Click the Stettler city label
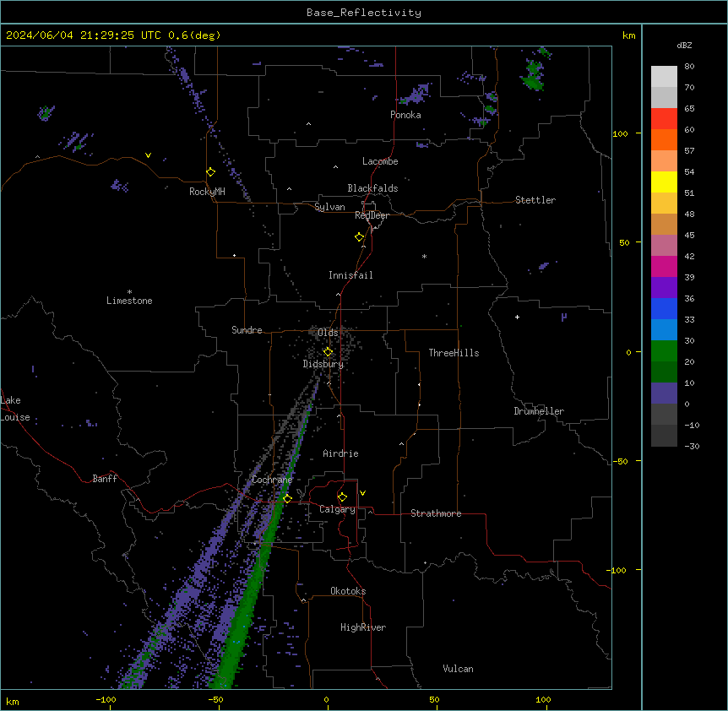 (x=535, y=200)
